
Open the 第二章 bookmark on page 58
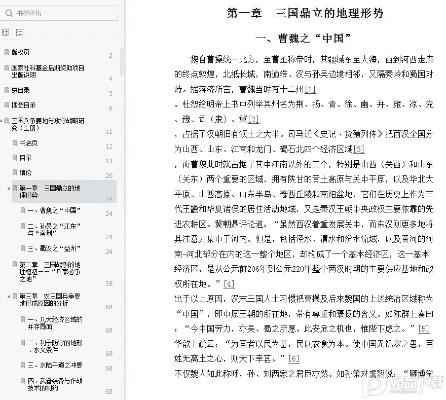pyautogui.click(x=50, y=272)
